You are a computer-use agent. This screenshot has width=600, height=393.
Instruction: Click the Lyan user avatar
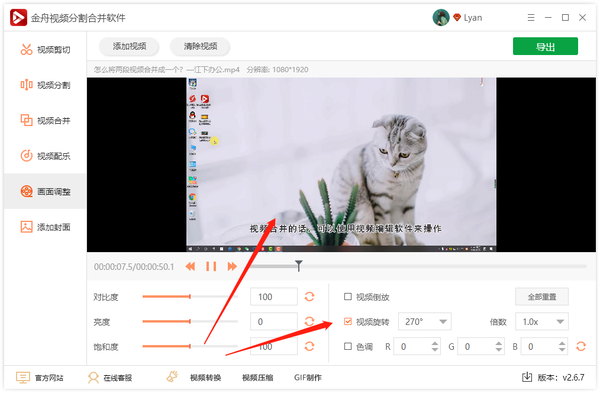tap(440, 18)
